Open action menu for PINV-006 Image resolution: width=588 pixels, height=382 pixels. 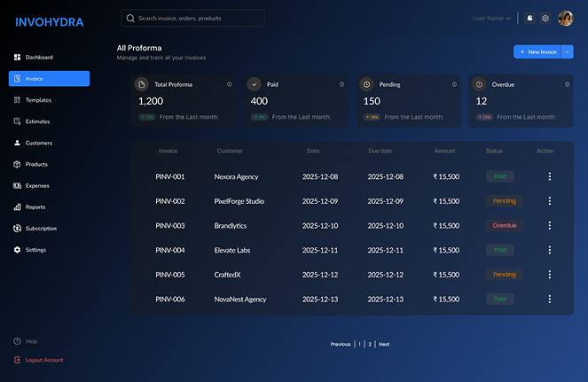(550, 299)
